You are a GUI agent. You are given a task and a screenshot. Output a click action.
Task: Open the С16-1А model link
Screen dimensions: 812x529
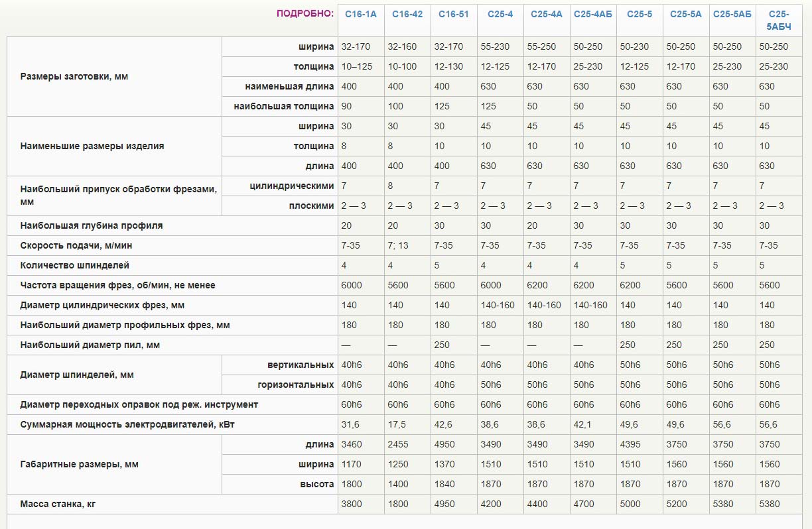[361, 14]
